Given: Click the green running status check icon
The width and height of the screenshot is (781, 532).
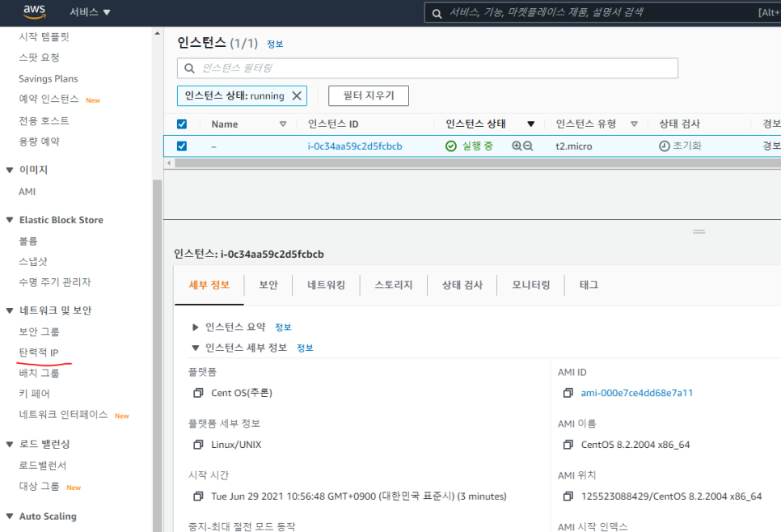Looking at the screenshot, I should point(451,146).
